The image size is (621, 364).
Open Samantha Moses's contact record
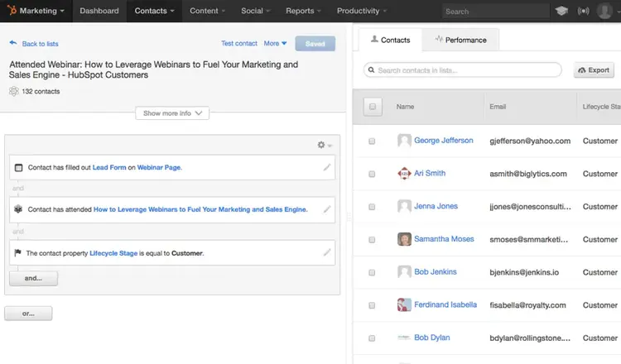(x=444, y=239)
